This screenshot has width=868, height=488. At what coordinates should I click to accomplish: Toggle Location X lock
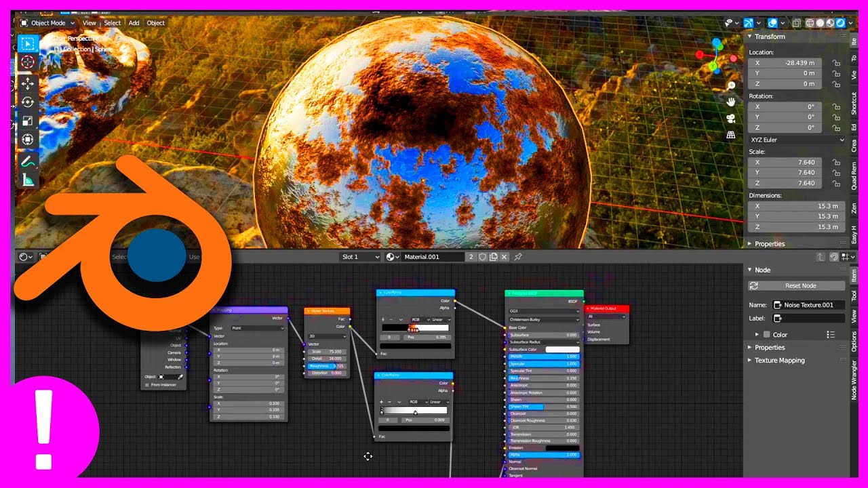pos(835,63)
